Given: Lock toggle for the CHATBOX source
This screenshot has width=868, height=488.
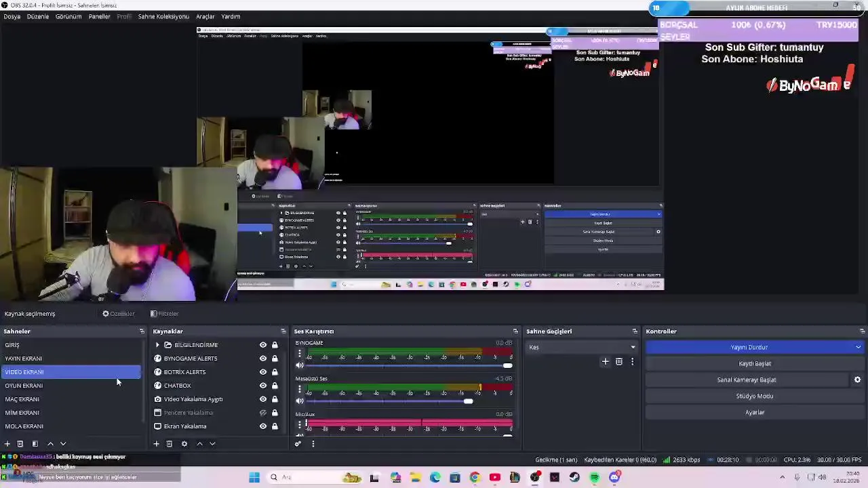Looking at the screenshot, I should (x=275, y=386).
